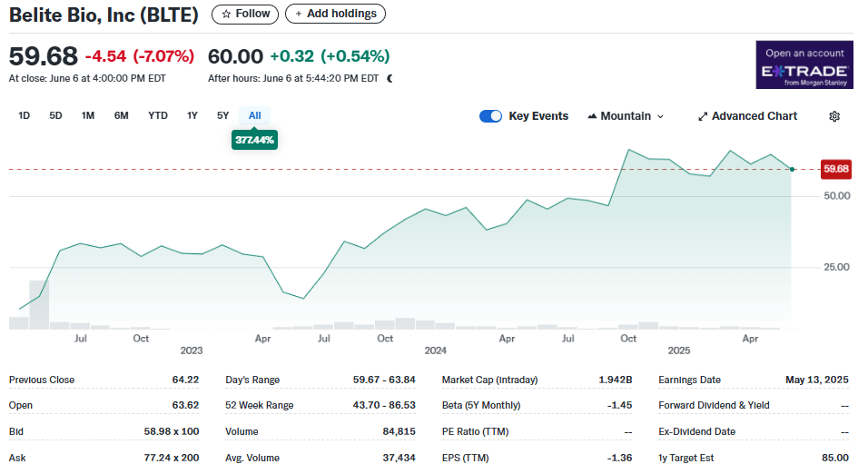
Task: Click the Mountain chart type icon
Action: point(593,116)
